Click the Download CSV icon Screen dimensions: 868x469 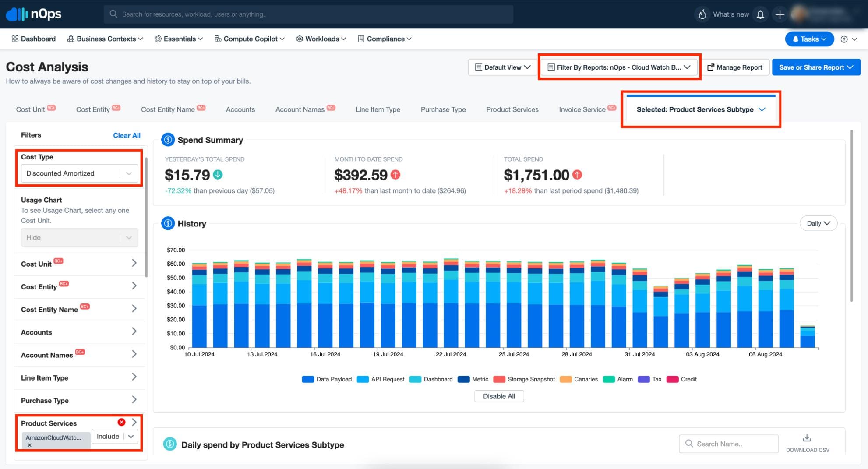(807, 437)
